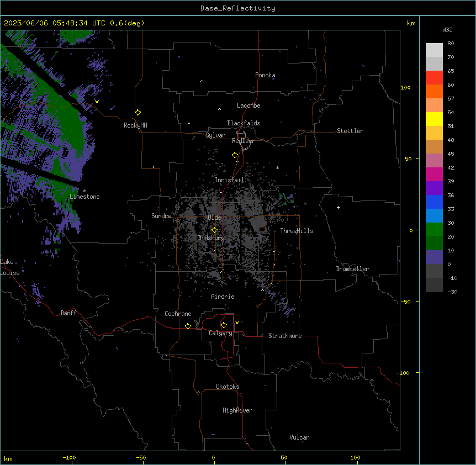Click the yellow V marker east of Calgary
This screenshot has width=476, height=465.
point(237,323)
